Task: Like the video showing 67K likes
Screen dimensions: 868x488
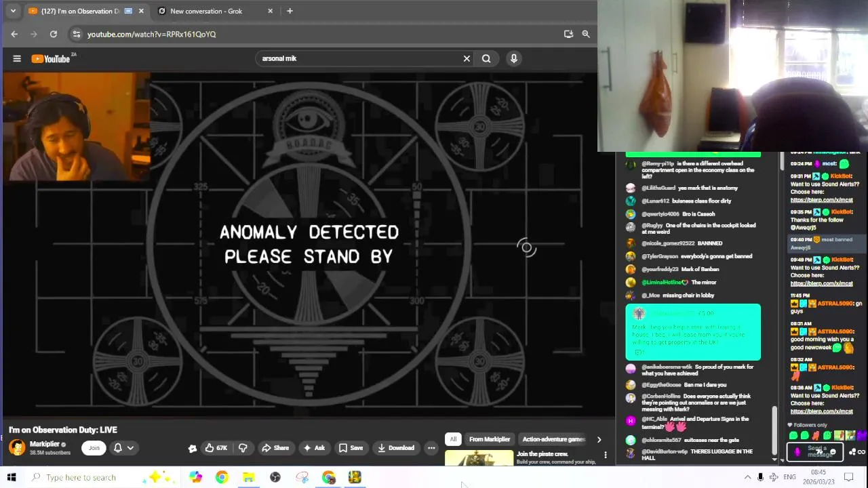Action: [216, 448]
